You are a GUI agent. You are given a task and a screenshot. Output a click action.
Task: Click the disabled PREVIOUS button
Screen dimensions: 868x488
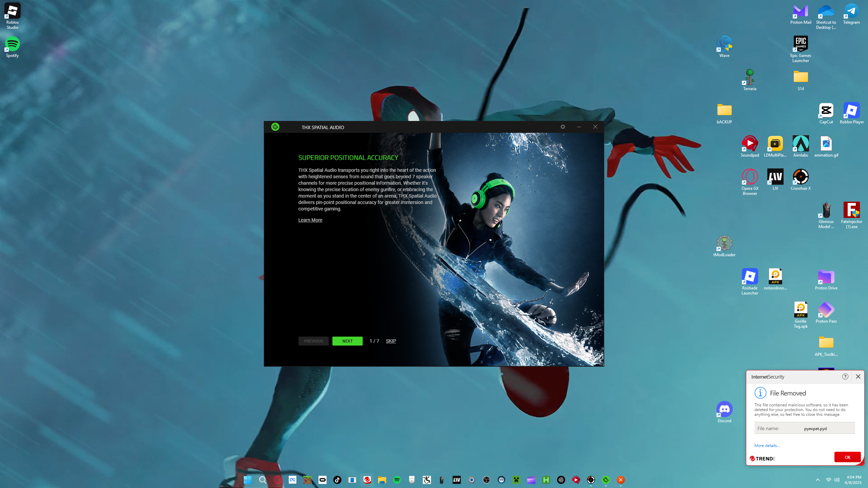point(313,341)
